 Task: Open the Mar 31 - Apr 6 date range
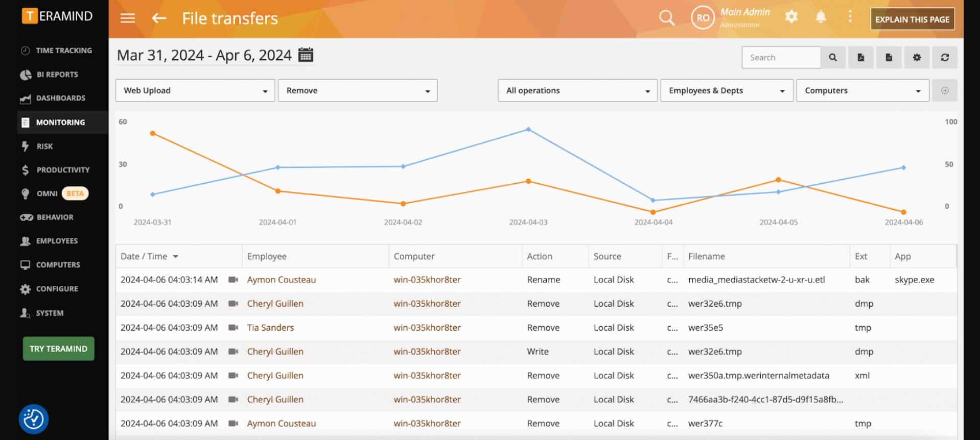pos(204,55)
